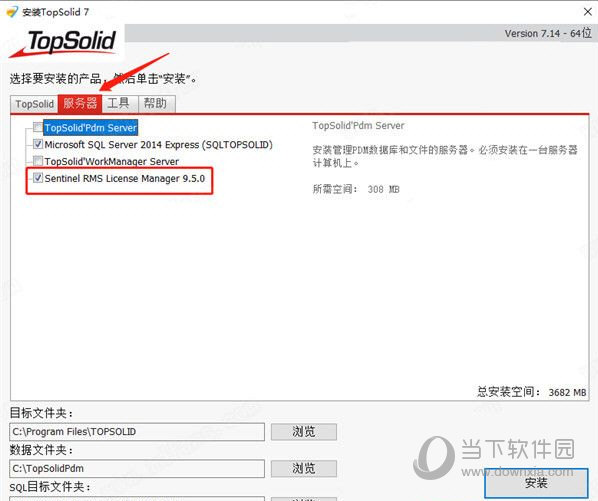Select the TopSolid'Pdm Server row label
The width and height of the screenshot is (598, 501).
(91, 128)
